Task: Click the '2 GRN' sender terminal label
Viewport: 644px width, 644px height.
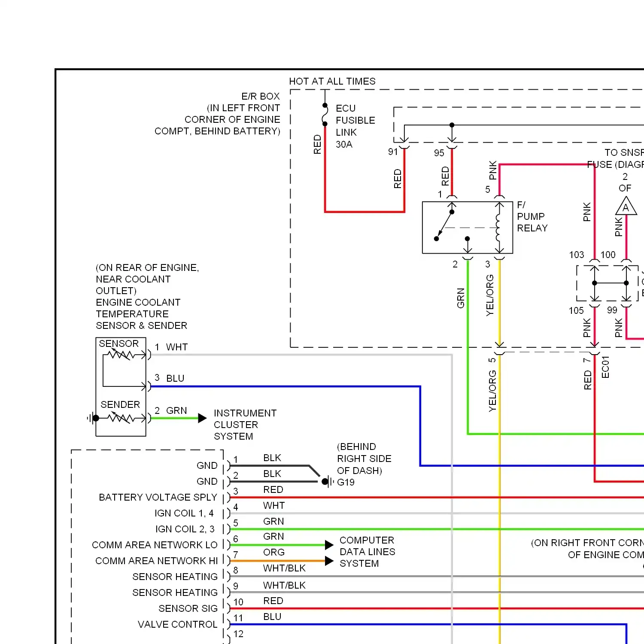Action: (x=170, y=410)
